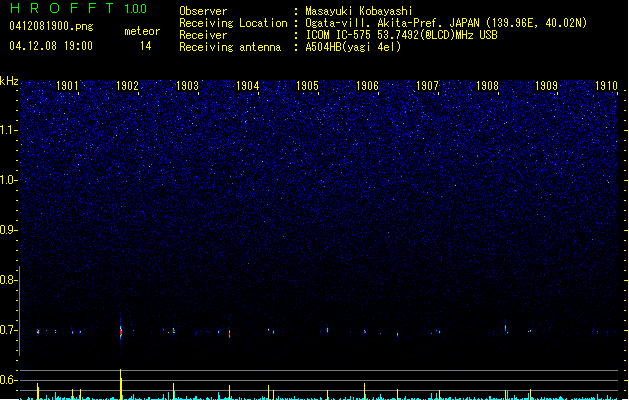Click observer name Masayuki Kobayashi

(x=359, y=11)
